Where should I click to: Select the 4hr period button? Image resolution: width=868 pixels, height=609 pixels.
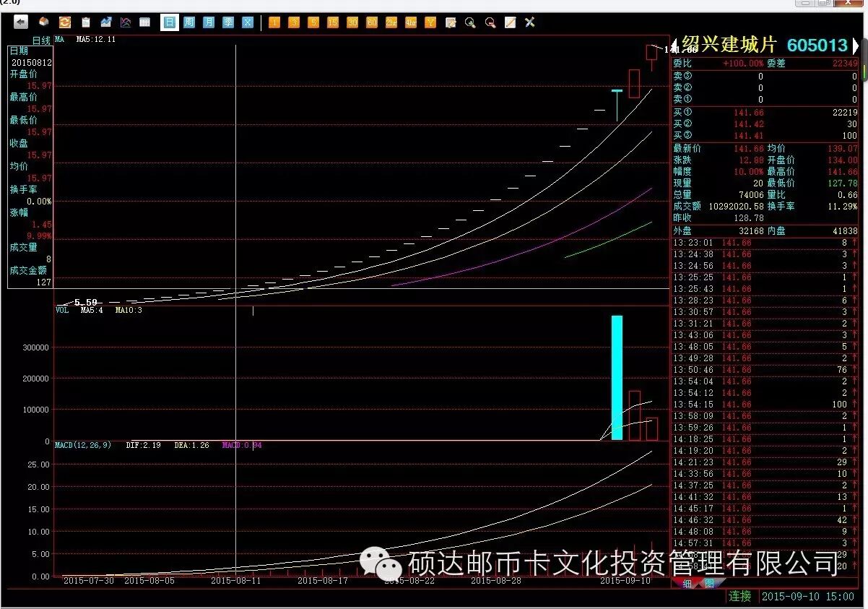point(411,22)
